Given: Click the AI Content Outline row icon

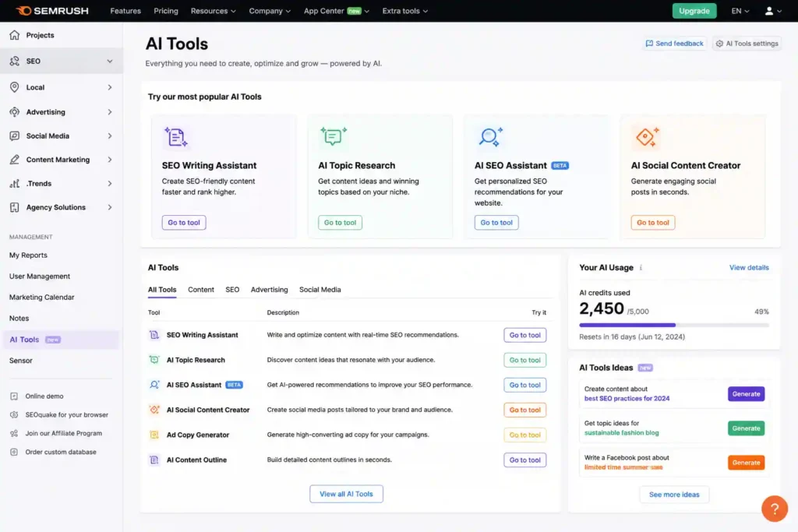Looking at the screenshot, I should (154, 460).
